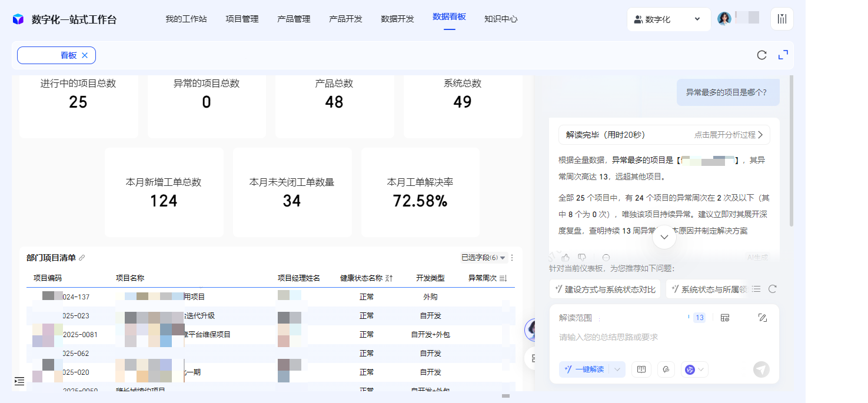Open the purple model selector dropdown
Screen dimensions: 868x403
coord(694,369)
